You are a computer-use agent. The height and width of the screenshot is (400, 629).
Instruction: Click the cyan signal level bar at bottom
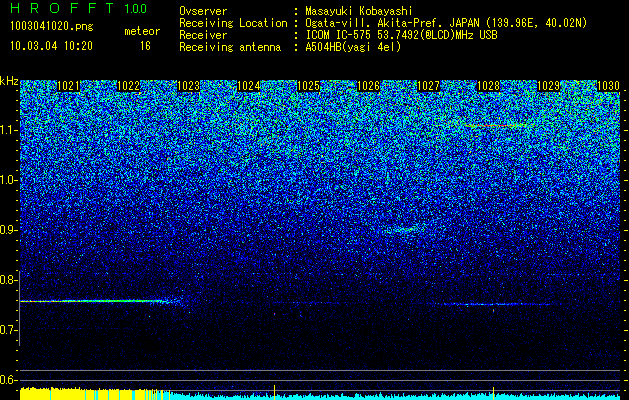(x=395, y=397)
